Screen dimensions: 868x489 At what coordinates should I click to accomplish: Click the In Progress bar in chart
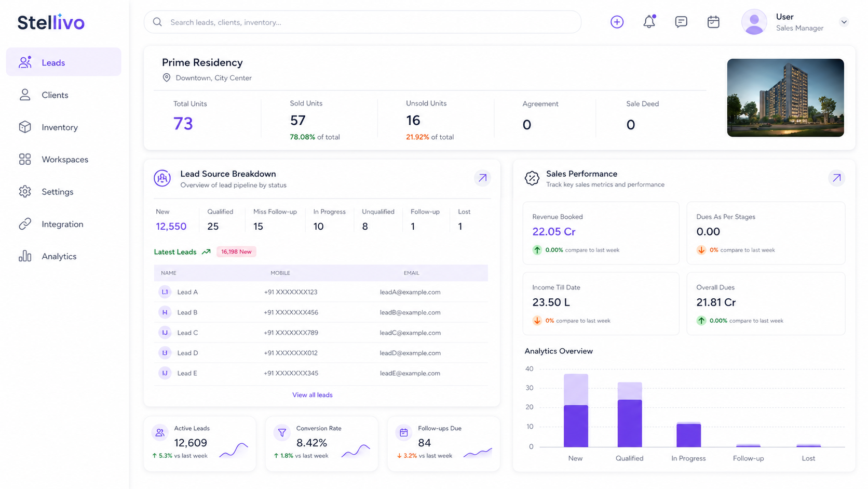pos(689,434)
